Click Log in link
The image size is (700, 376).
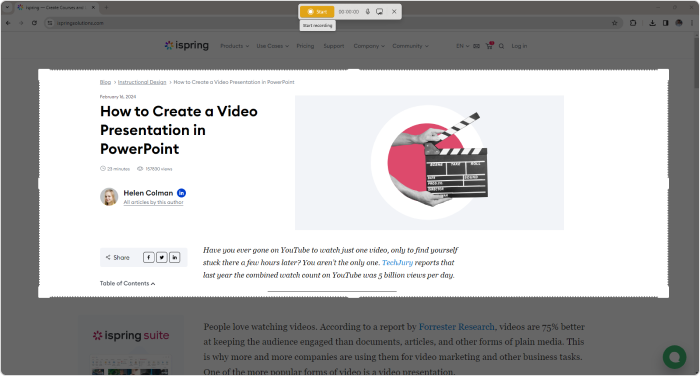(x=519, y=46)
